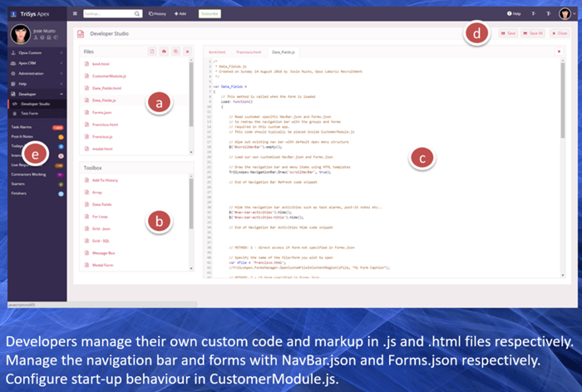Select the Data_Fields.js editor tab

[x=284, y=52]
